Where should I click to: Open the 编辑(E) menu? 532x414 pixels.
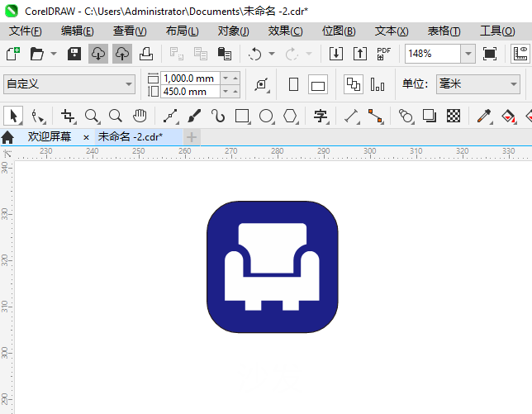78,31
